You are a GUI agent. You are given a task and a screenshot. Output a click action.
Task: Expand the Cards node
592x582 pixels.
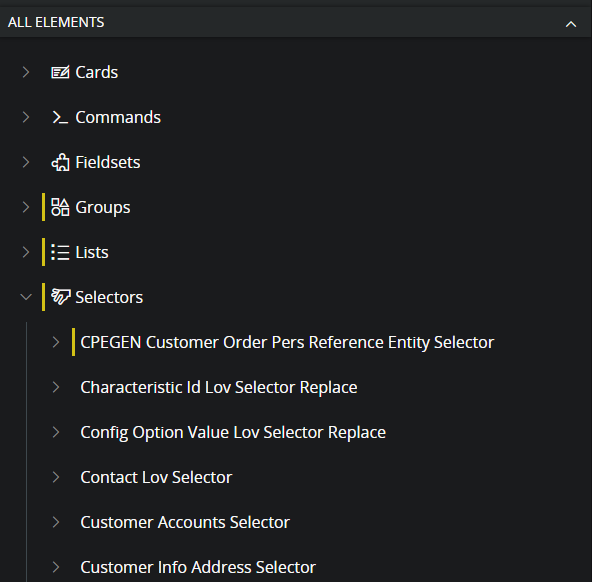click(26, 72)
